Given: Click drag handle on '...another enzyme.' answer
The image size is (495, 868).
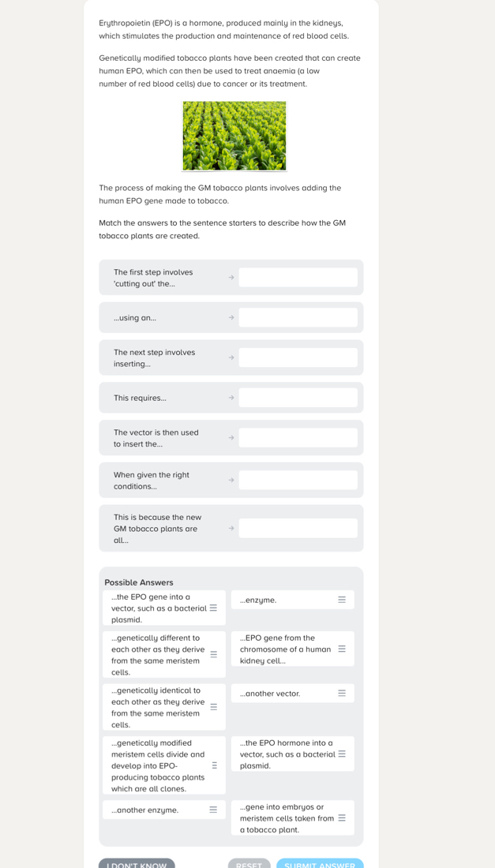Looking at the screenshot, I should click(213, 810).
